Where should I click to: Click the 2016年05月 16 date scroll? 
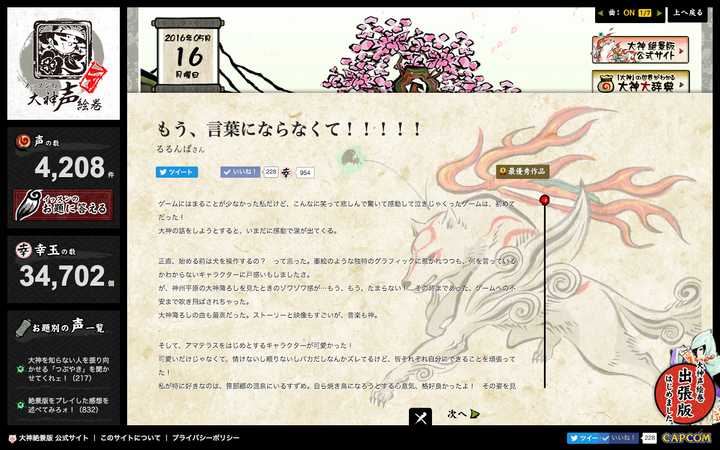coord(188,55)
